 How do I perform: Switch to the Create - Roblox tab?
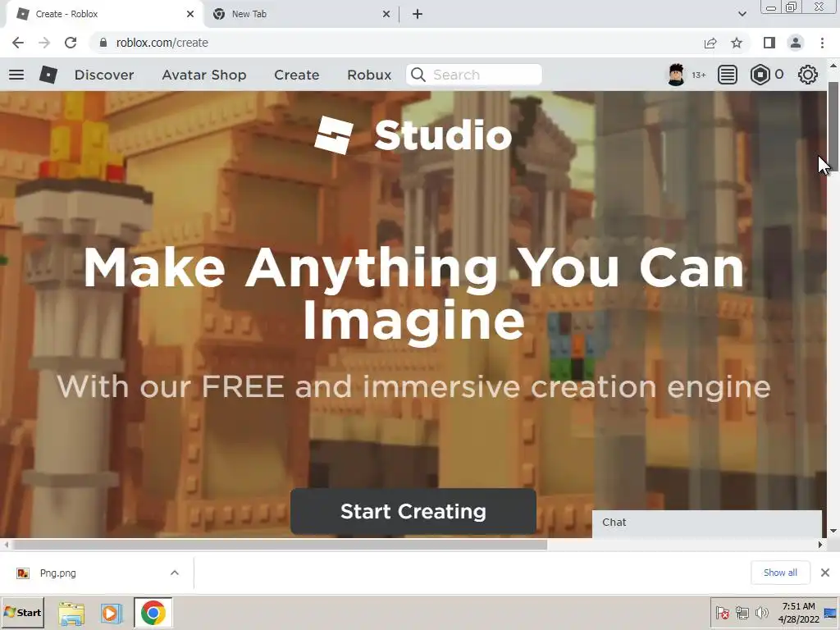(x=106, y=14)
